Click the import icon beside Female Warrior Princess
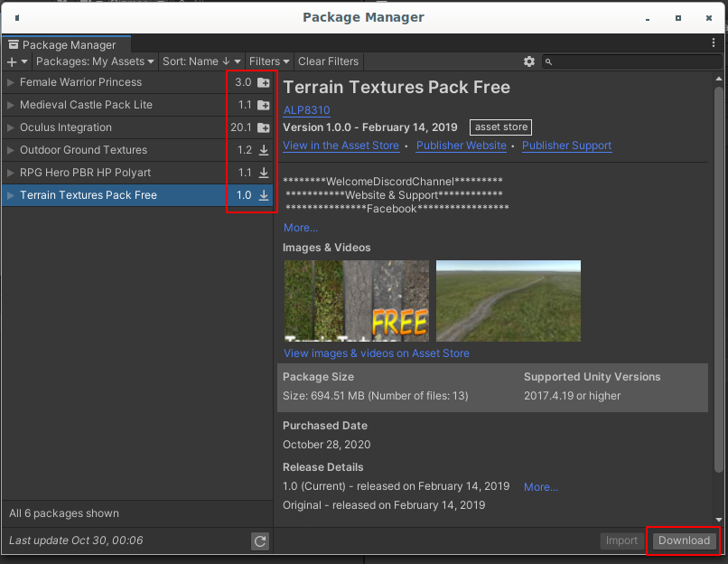 pyautogui.click(x=262, y=82)
